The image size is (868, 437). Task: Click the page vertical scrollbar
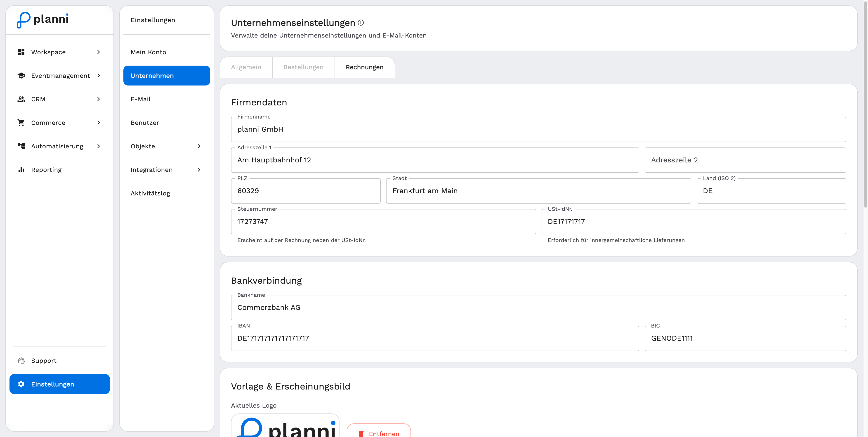(865, 104)
